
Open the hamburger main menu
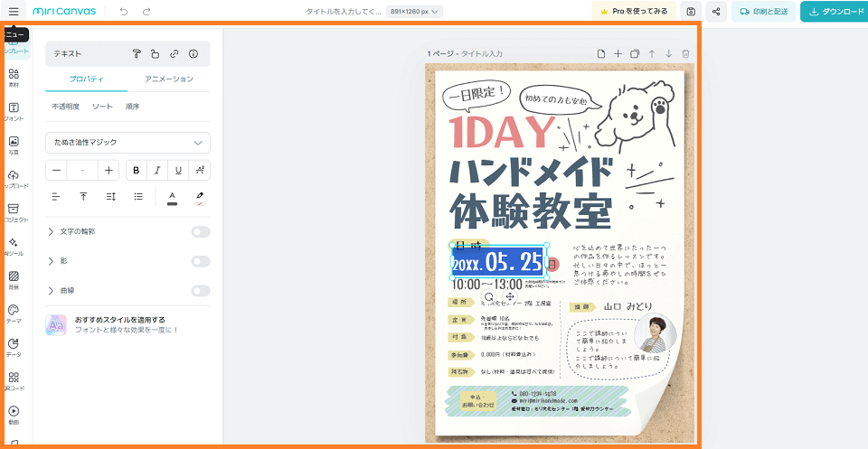(x=14, y=11)
